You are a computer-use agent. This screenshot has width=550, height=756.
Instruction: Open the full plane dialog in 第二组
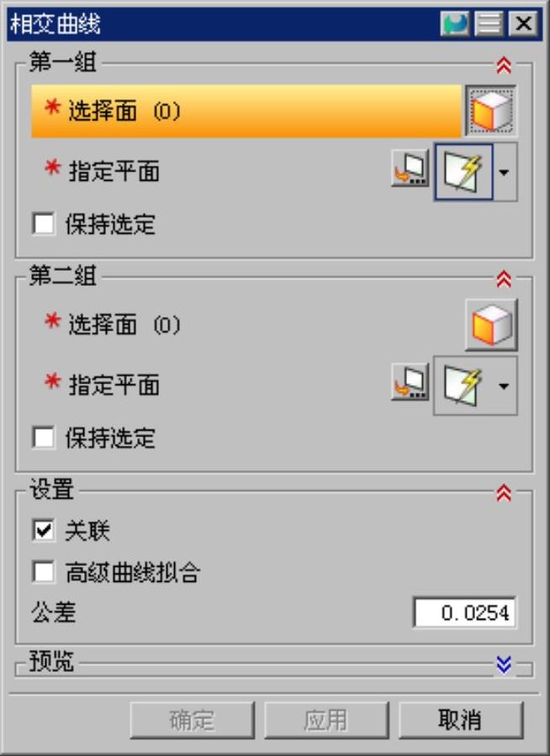(410, 382)
